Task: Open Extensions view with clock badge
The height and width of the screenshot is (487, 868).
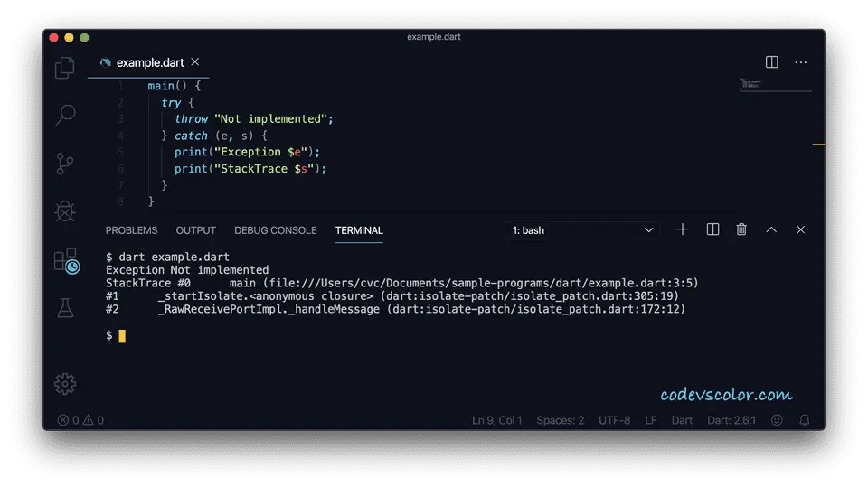Action: (66, 260)
